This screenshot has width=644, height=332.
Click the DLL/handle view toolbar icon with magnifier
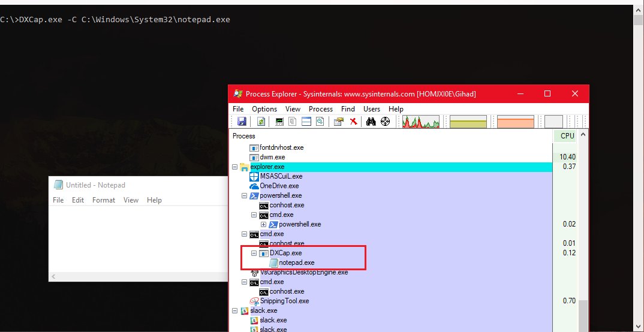coord(320,122)
